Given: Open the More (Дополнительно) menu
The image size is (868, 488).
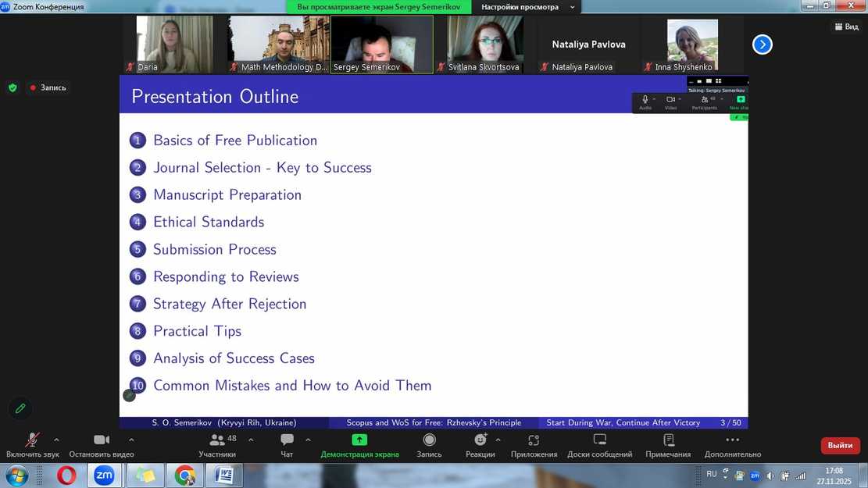Looking at the screenshot, I should pos(732,440).
